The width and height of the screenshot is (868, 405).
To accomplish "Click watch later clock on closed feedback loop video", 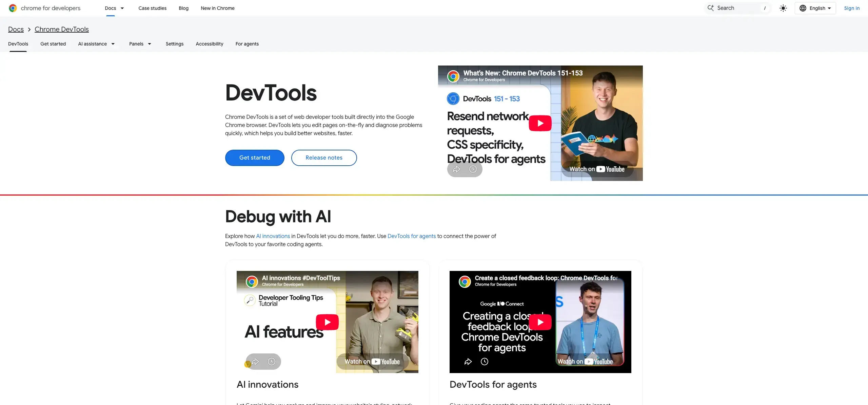I will pyautogui.click(x=485, y=362).
